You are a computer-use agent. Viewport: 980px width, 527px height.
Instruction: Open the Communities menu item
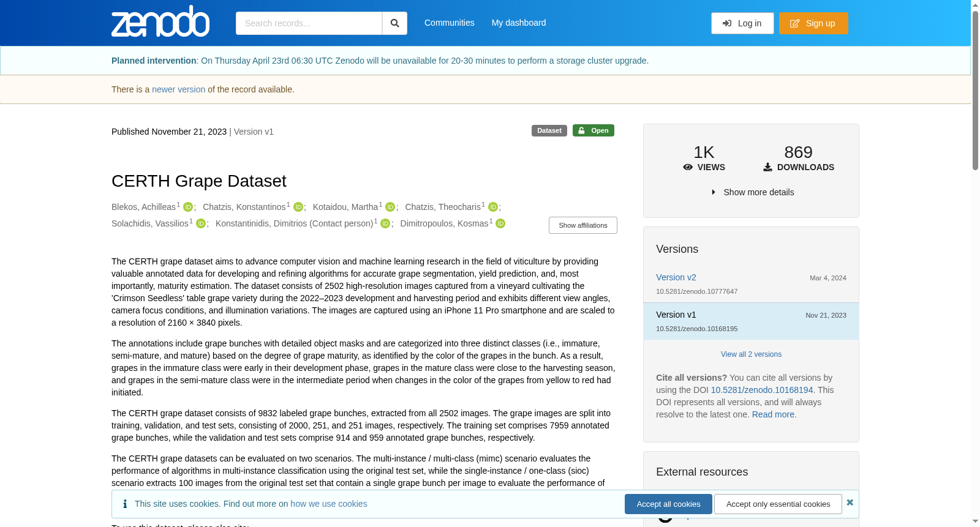(450, 23)
